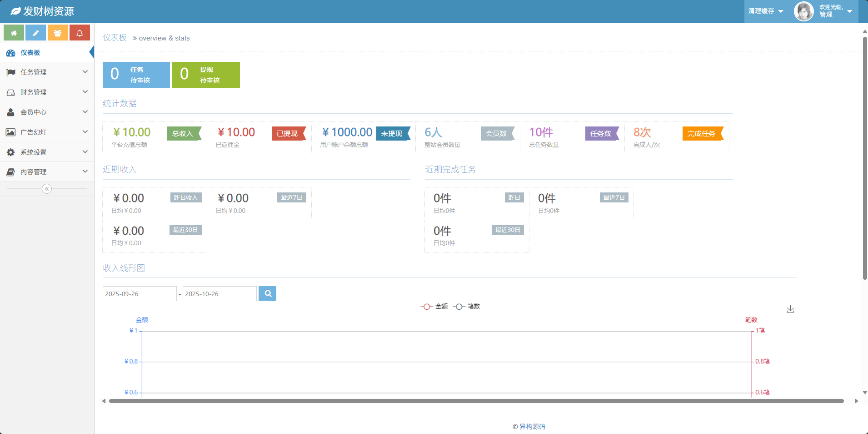Collapse the sidebar with double-arrow icon

[47, 189]
